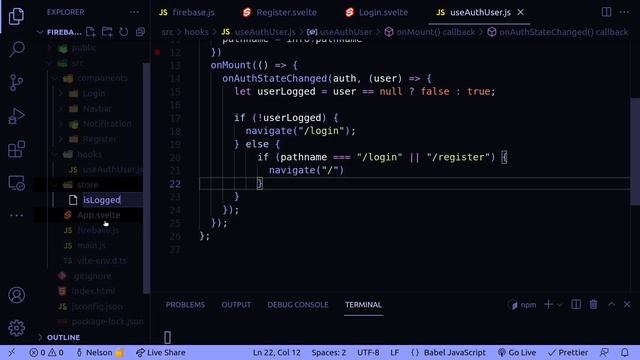640x360 pixels.
Task: Open editor more actions menu
Action: pyautogui.click(x=624, y=12)
